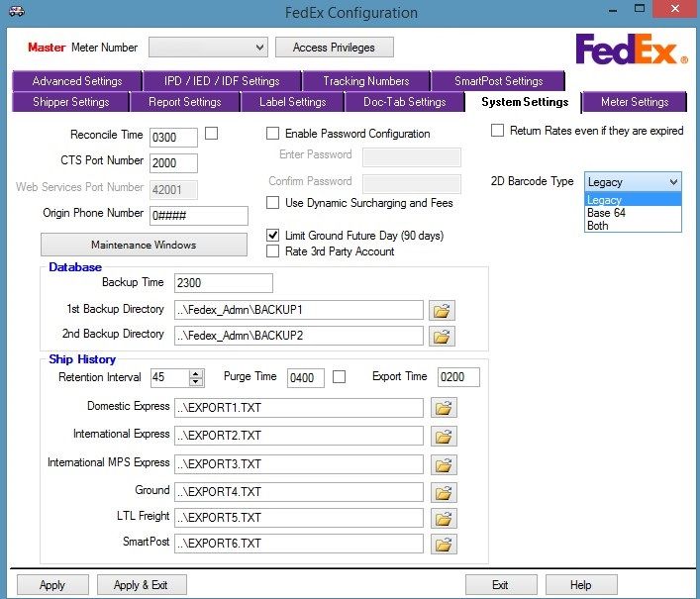Click the Export Time field

pos(458,376)
